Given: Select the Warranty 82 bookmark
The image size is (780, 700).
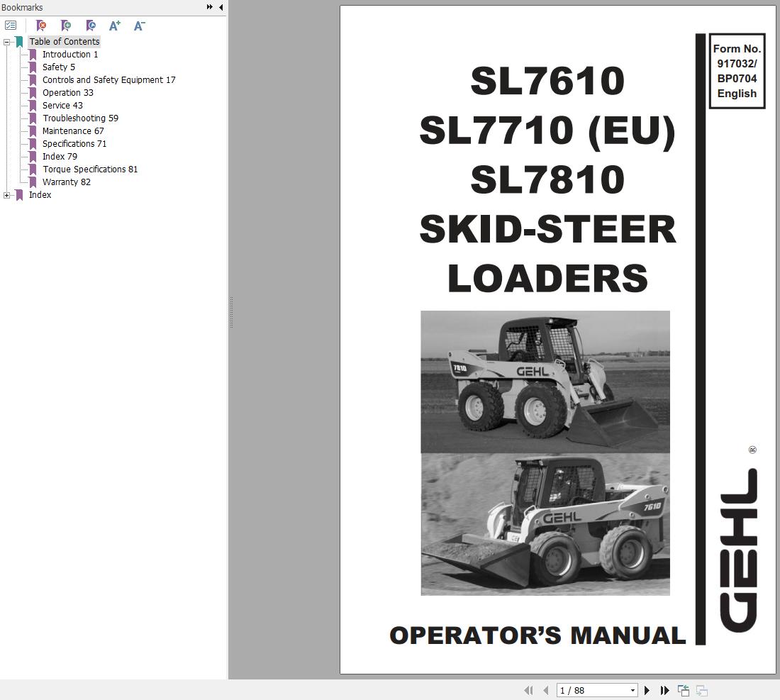Looking at the screenshot, I should tap(67, 182).
